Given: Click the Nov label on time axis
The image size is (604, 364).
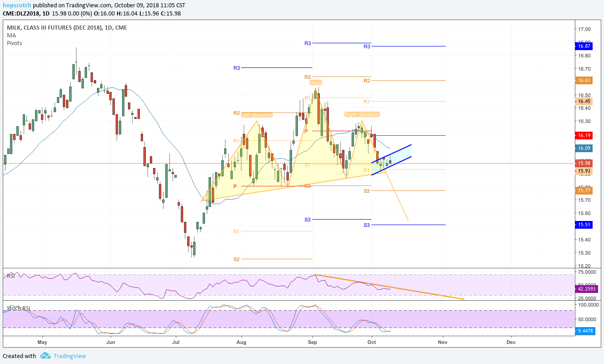Looking at the screenshot, I should [442, 342].
